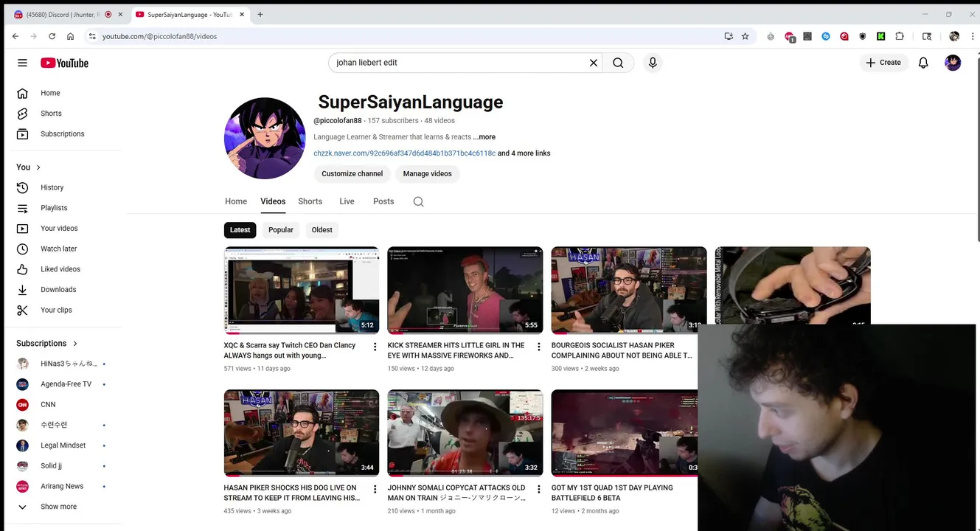Open the Shazam browser extension

coord(826,36)
